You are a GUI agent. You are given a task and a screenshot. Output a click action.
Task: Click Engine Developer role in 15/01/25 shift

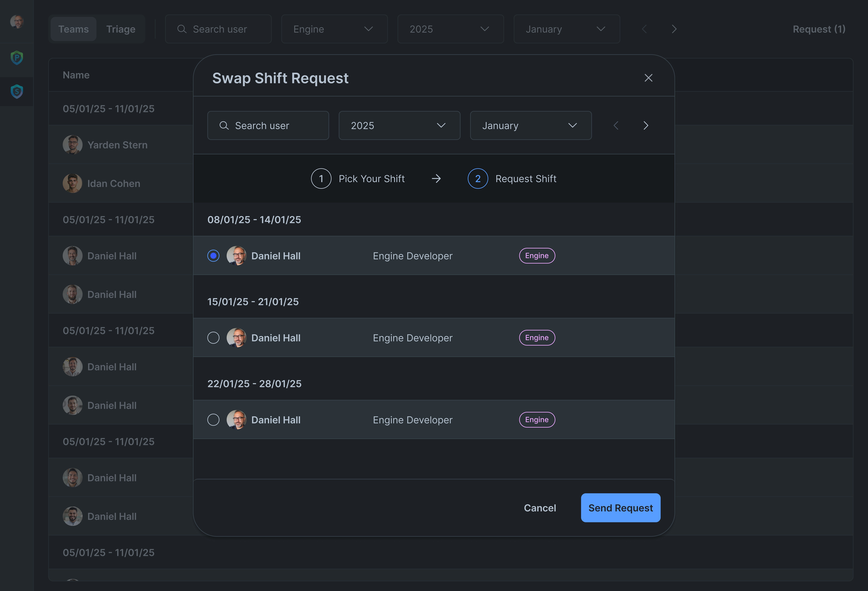coord(413,338)
